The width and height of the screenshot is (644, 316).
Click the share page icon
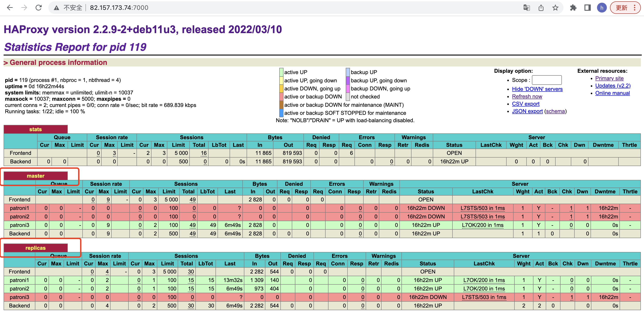click(541, 8)
